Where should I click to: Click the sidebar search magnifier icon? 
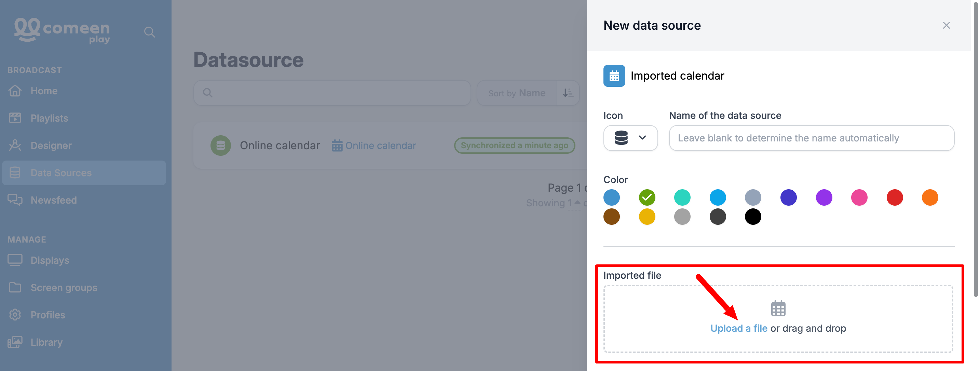[150, 32]
